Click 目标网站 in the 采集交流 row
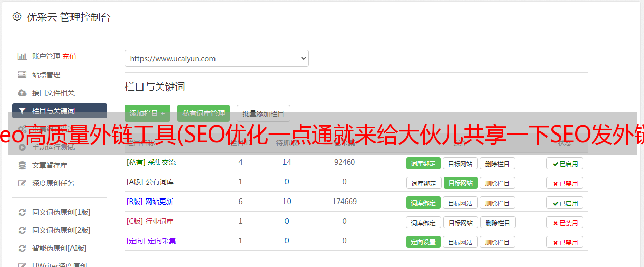Screen dimensions: 644x267 tap(460, 163)
